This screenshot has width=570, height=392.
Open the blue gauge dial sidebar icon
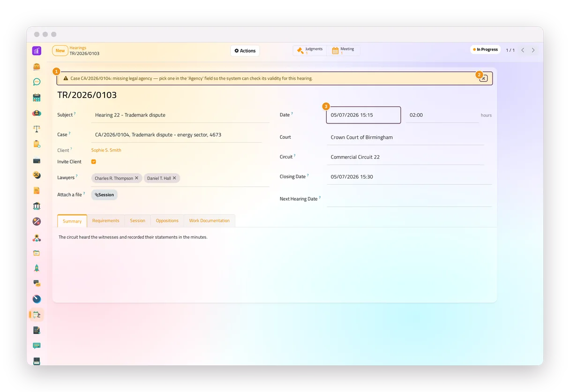click(37, 299)
